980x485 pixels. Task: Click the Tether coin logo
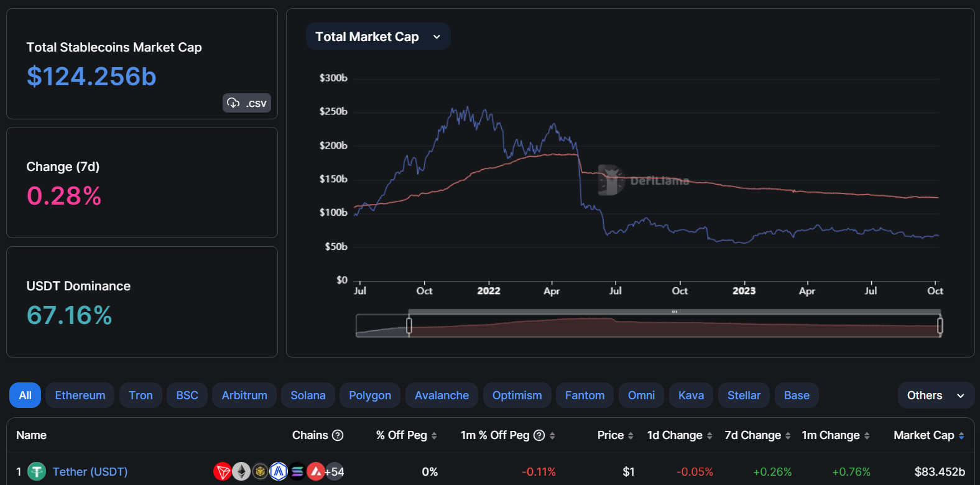37,472
